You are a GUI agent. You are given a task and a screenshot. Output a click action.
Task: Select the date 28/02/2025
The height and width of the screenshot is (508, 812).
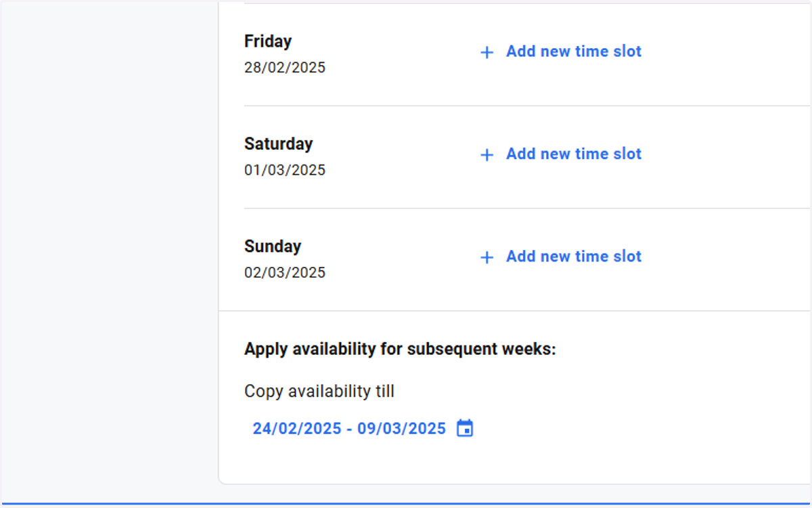click(285, 68)
